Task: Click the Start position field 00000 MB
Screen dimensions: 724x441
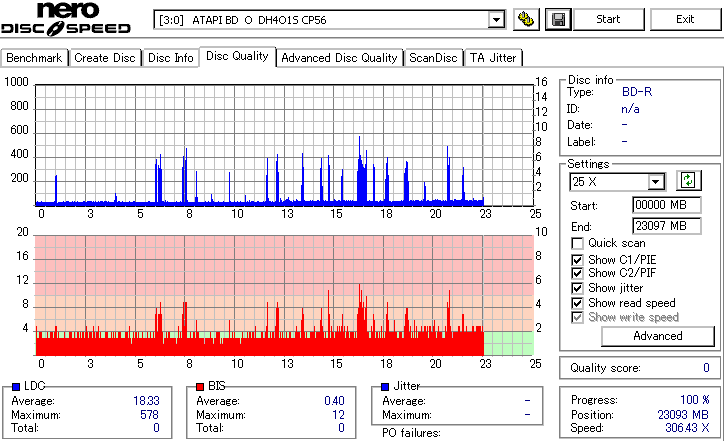Action: pyautogui.click(x=666, y=205)
